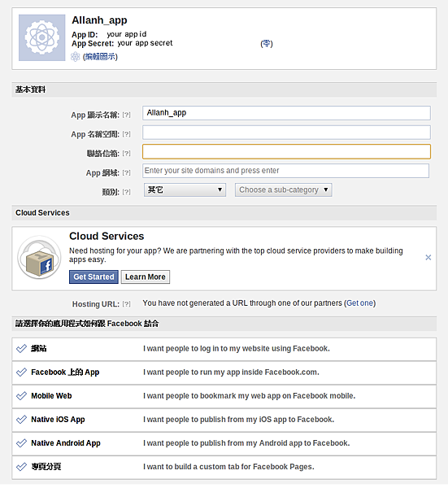Open help for Hosting URL
The width and height of the screenshot is (448, 488).
[x=126, y=304]
